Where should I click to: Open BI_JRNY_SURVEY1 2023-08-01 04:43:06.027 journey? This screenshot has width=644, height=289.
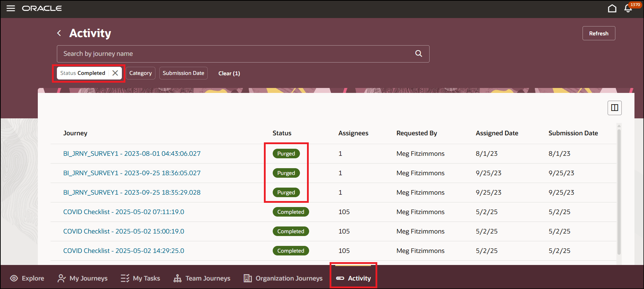click(x=132, y=154)
